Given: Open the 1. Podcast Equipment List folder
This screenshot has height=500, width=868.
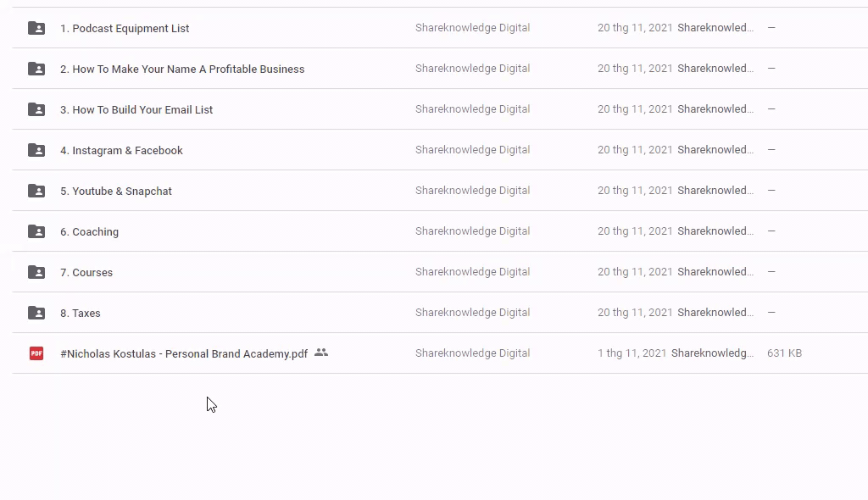Looking at the screenshot, I should (125, 29).
